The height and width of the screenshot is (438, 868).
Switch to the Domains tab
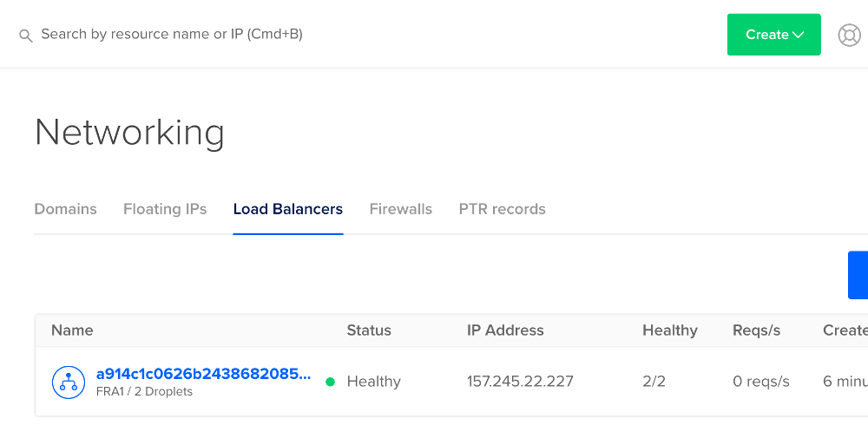(65, 209)
